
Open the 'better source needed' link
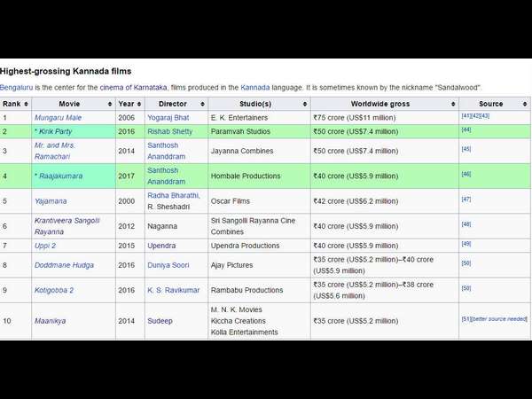[500, 319]
